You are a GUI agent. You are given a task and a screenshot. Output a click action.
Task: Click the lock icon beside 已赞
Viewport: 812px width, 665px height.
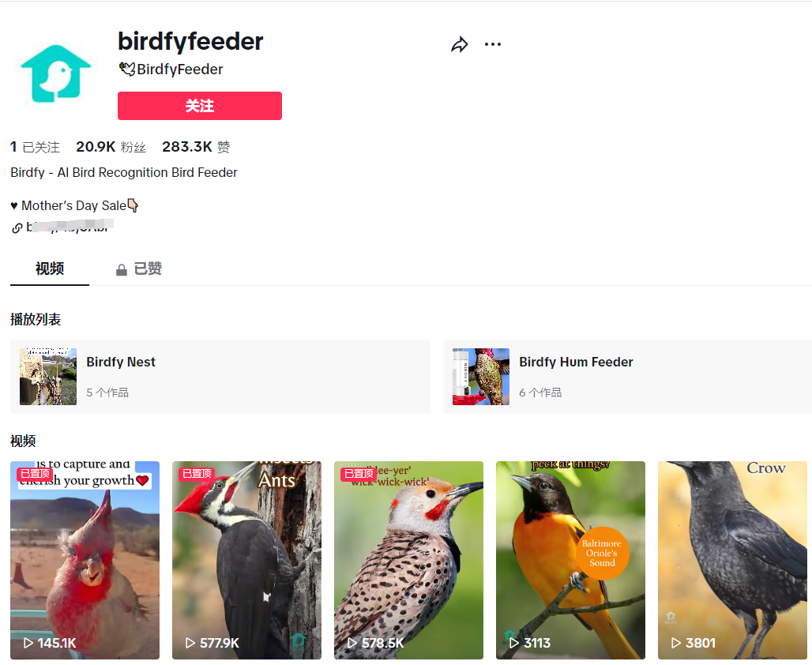[121, 270]
